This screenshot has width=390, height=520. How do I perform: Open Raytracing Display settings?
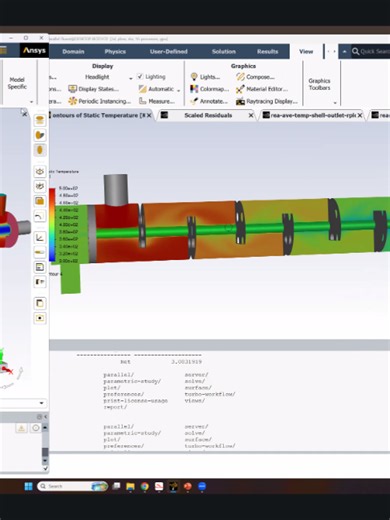pyautogui.click(x=267, y=101)
